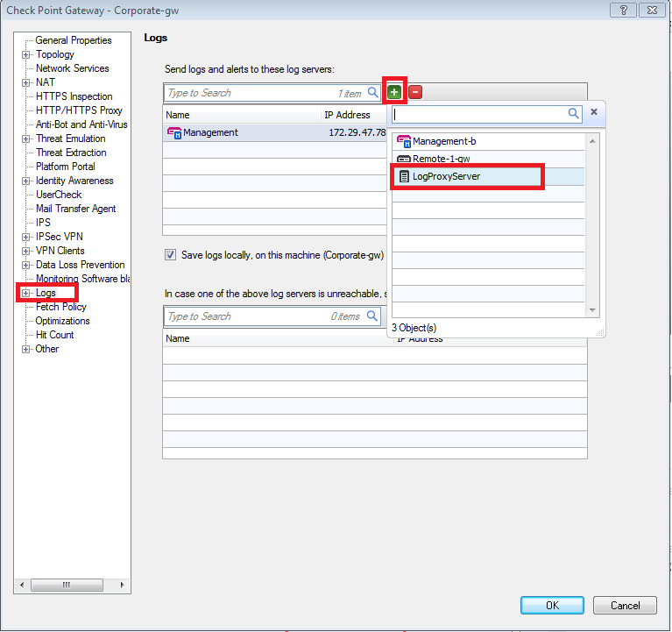This screenshot has height=632, width=672.
Task: Select UserCheck in the tree
Action: pyautogui.click(x=59, y=195)
